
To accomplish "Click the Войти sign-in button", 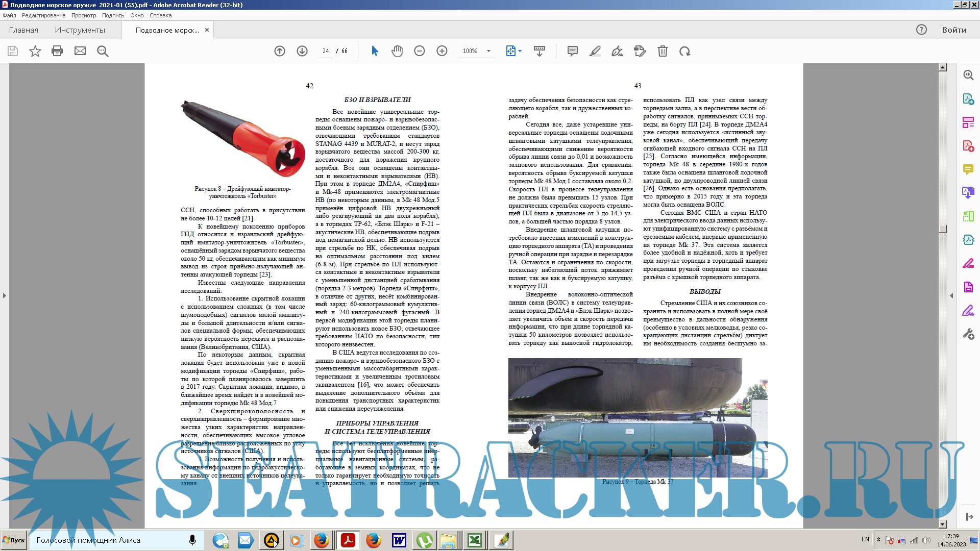I will coord(954,30).
